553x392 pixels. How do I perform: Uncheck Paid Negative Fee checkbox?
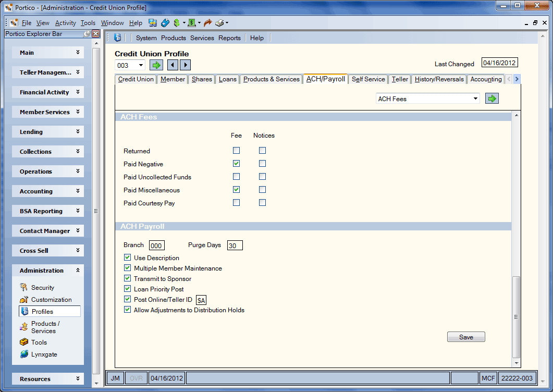tap(236, 164)
